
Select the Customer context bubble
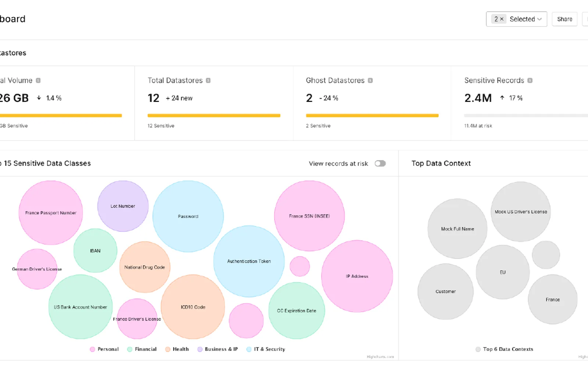pos(445,291)
